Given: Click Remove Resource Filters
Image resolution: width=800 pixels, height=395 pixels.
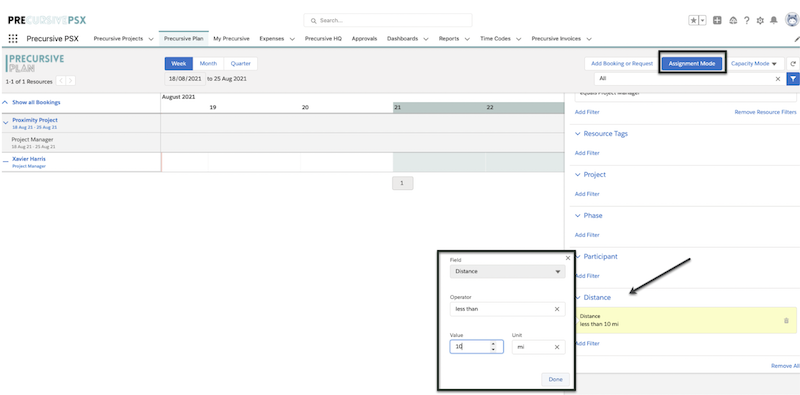Looking at the screenshot, I should pyautogui.click(x=765, y=112).
